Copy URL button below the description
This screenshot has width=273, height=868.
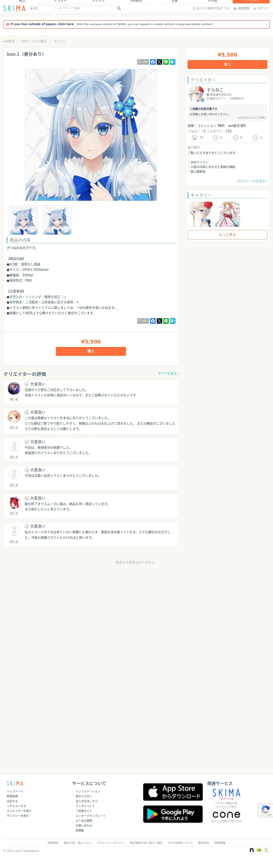[x=143, y=321]
